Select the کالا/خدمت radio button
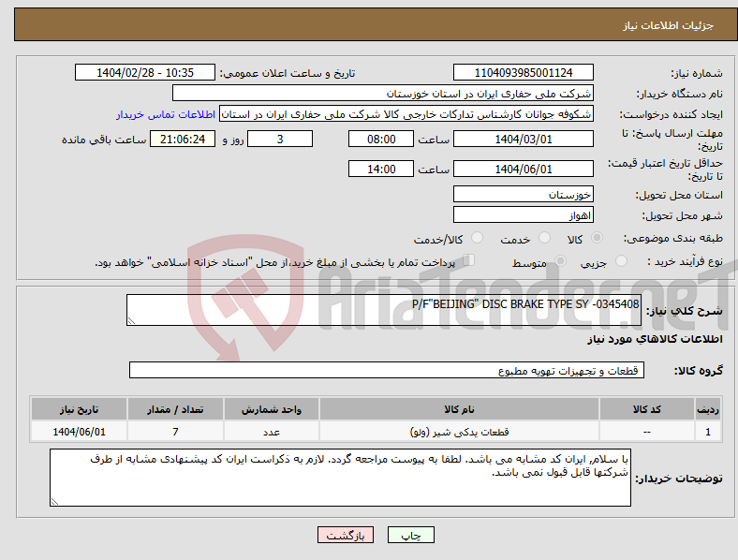This screenshot has height=560, width=738. coord(478,238)
